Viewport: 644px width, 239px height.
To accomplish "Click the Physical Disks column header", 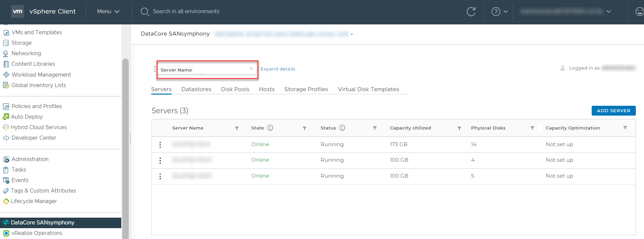I will pos(488,128).
